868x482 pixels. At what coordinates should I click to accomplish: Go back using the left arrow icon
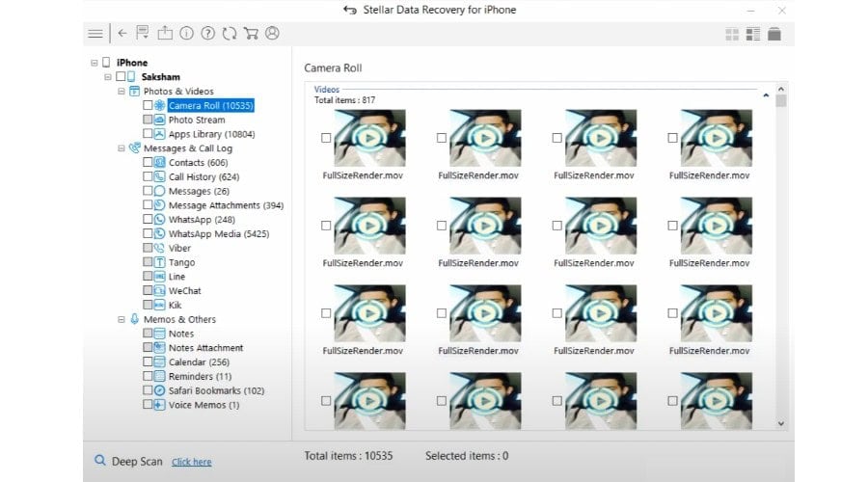[x=122, y=33]
